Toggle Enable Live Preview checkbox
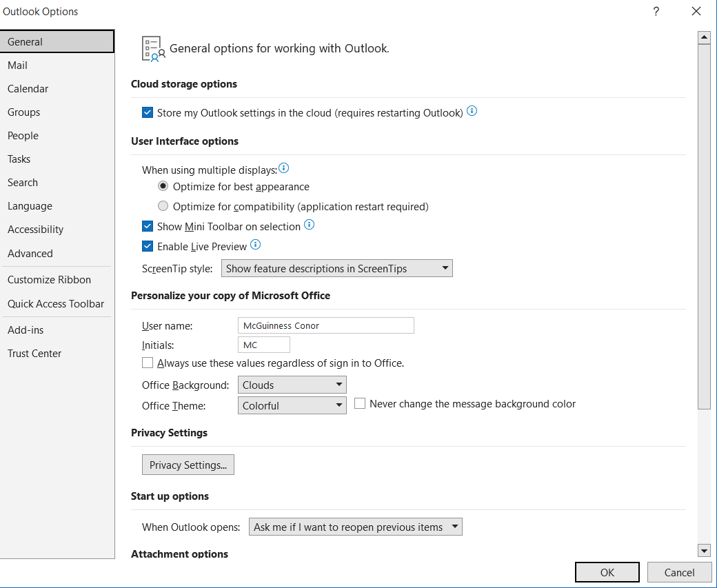 148,247
